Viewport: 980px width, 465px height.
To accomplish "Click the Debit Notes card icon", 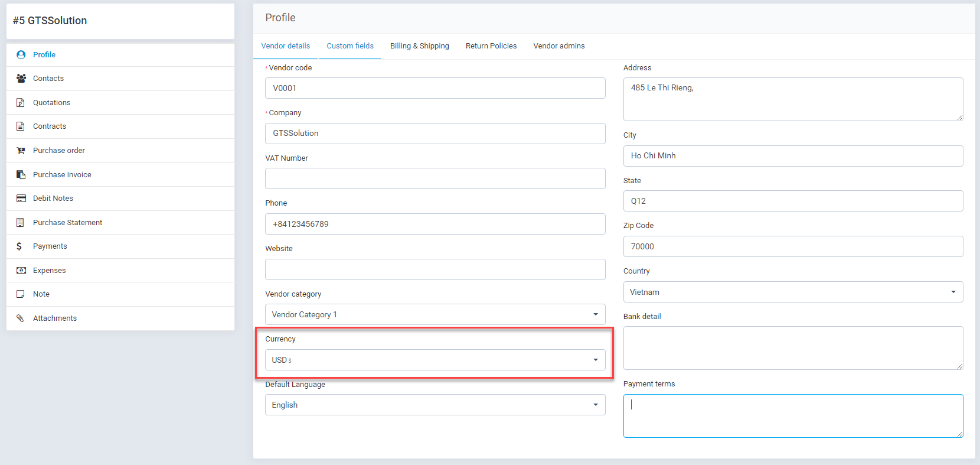I will tap(21, 199).
